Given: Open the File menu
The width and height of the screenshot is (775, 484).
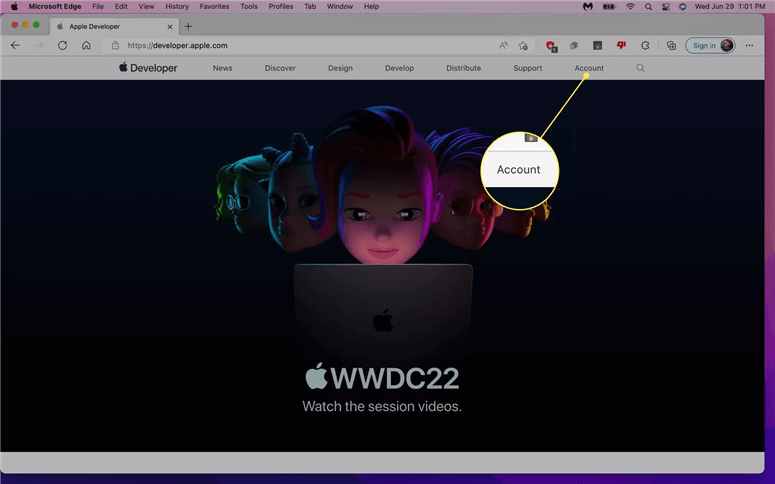Looking at the screenshot, I should [x=98, y=6].
